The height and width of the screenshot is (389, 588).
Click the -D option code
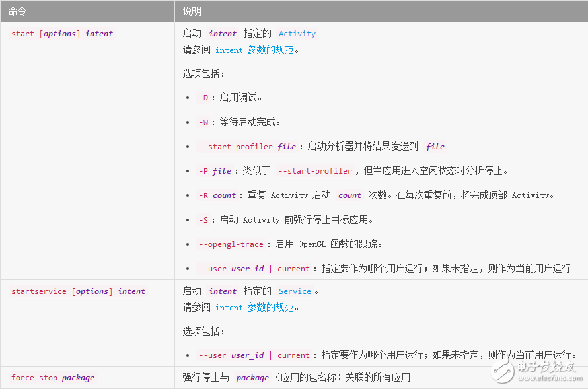(203, 98)
